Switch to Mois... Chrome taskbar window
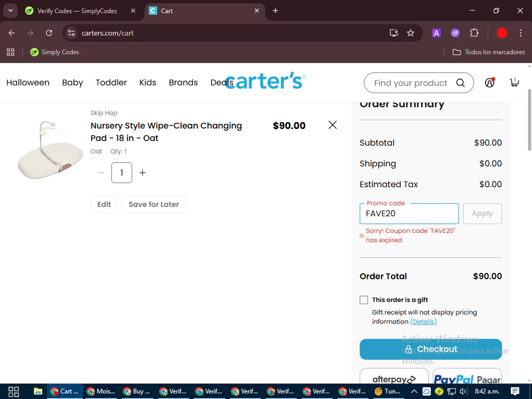 tap(101, 392)
